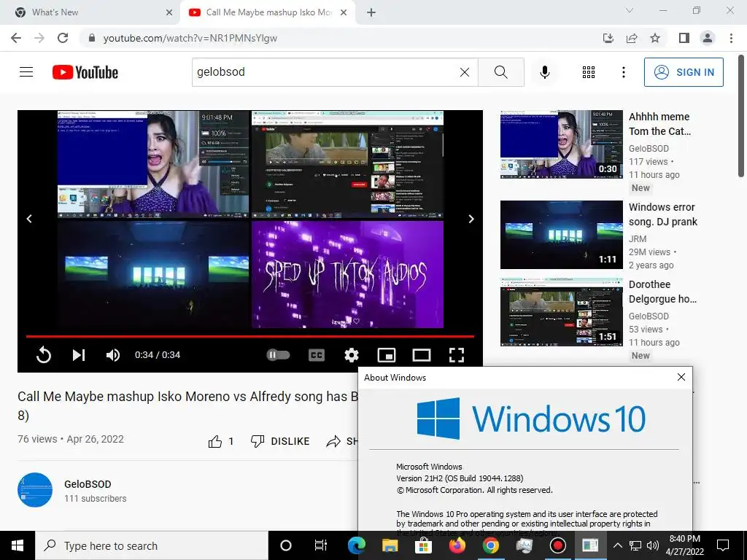Viewport: 747px width, 560px height.
Task: Open the GeloBSOD channel avatar
Action: click(35, 489)
